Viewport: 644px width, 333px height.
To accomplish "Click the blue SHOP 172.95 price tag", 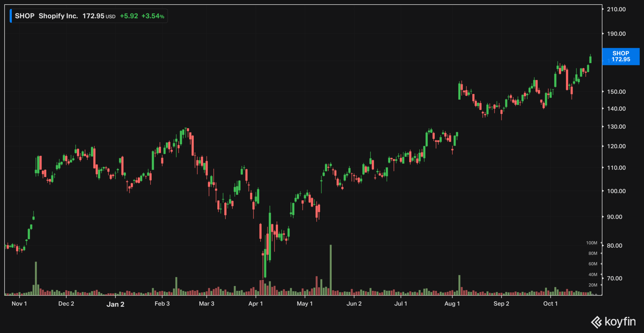I will click(621, 56).
